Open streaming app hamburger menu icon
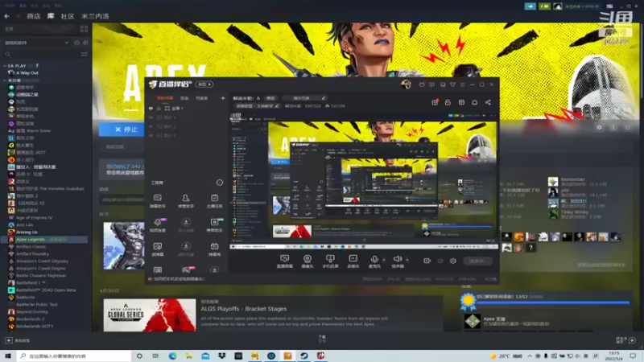Image resolution: width=644 pixels, height=362 pixels. pos(462,84)
